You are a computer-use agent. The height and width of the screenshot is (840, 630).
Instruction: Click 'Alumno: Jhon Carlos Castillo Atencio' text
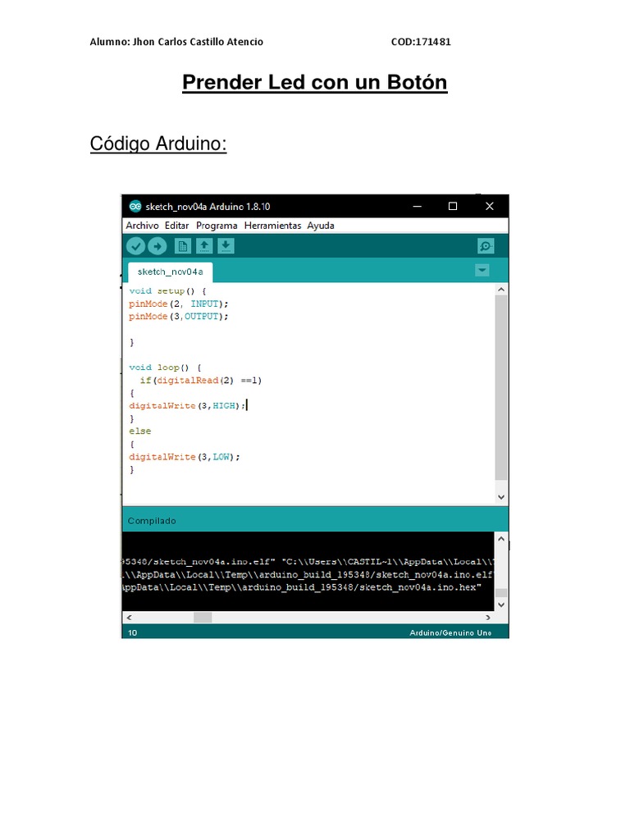[x=176, y=42]
